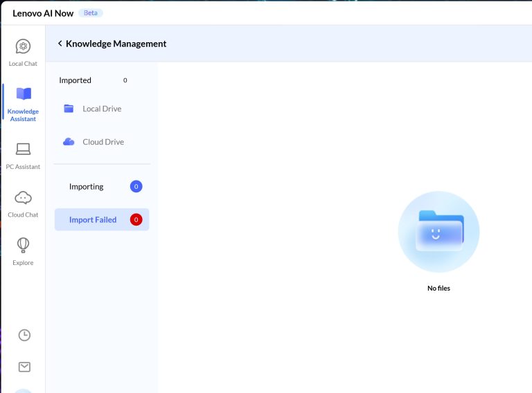Click the Imported section label
Screen dimensions: 532x393
[75, 80]
